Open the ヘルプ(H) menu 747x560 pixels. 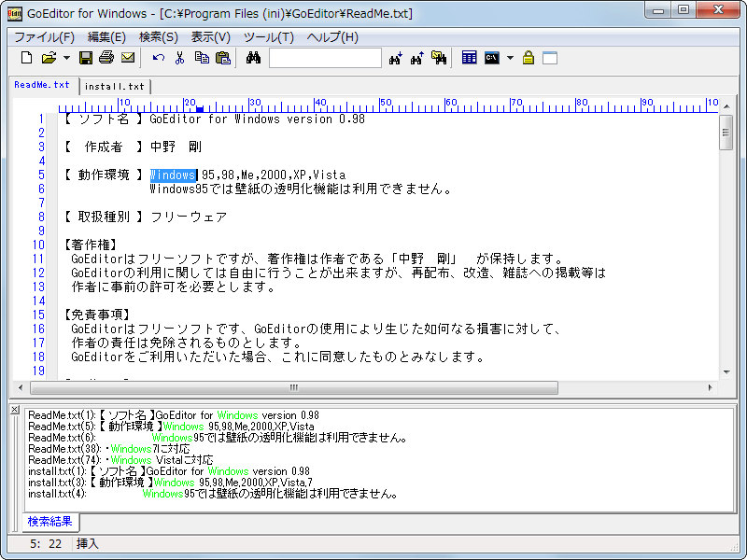coord(332,37)
